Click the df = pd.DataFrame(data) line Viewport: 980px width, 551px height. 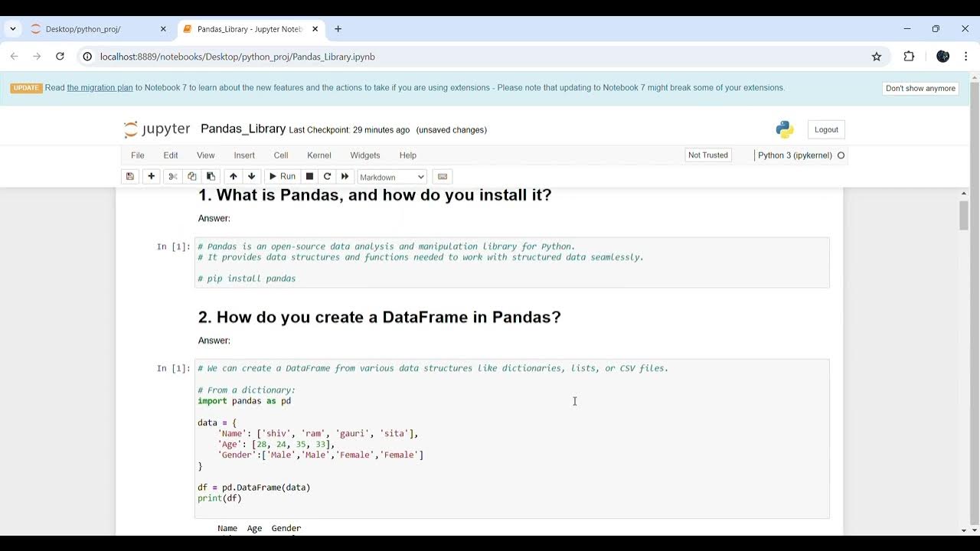point(254,487)
